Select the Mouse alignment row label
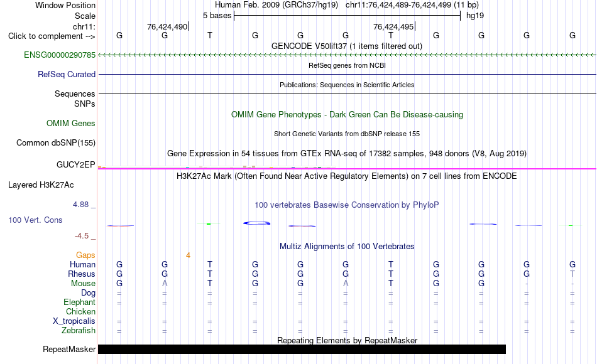The width and height of the screenshot is (597, 364). (x=83, y=284)
